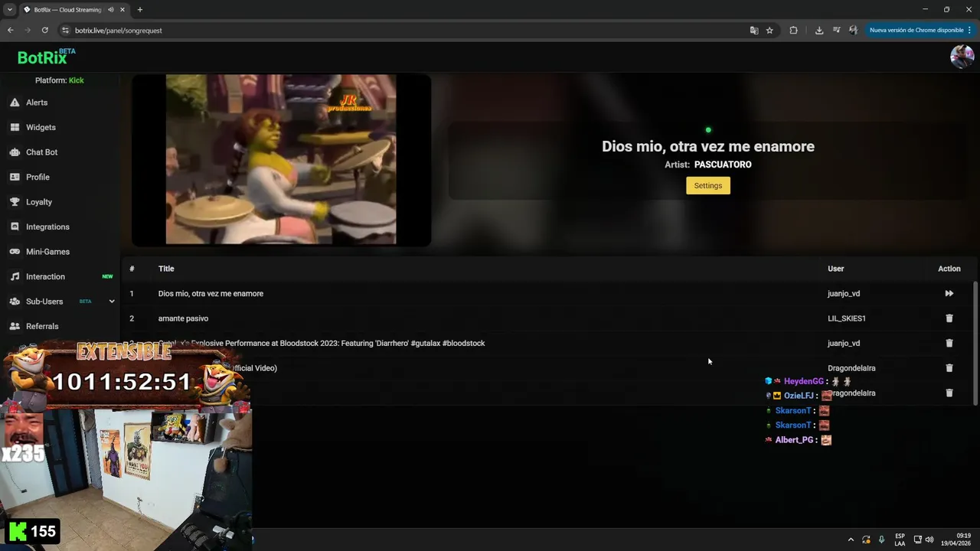The width and height of the screenshot is (980, 551).
Task: Click the now-playing heading 'Dios mio, otra vez me enamore'
Action: [x=708, y=146]
